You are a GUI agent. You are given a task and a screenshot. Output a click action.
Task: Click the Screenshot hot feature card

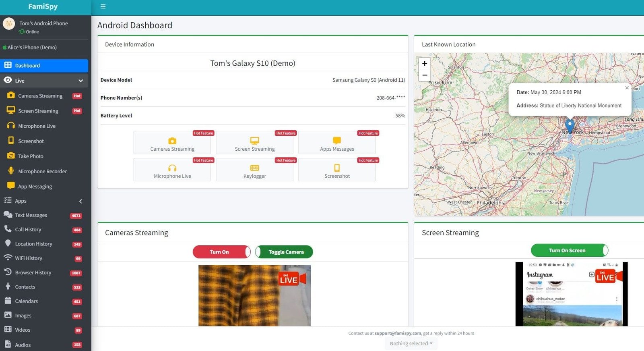click(x=337, y=170)
